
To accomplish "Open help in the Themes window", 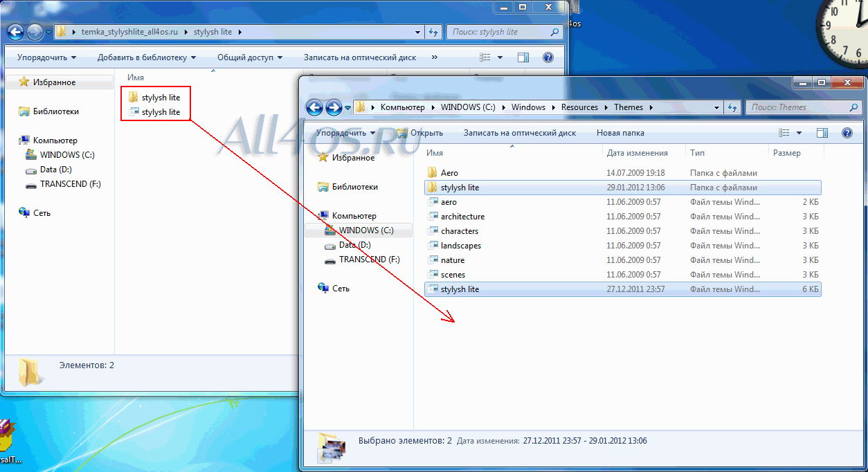I will point(846,133).
